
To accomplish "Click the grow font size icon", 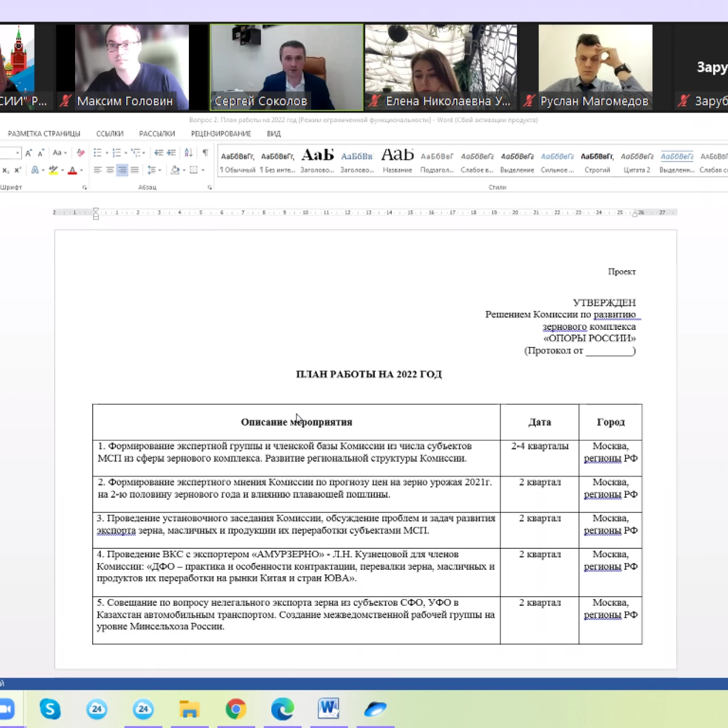I will pos(28,152).
